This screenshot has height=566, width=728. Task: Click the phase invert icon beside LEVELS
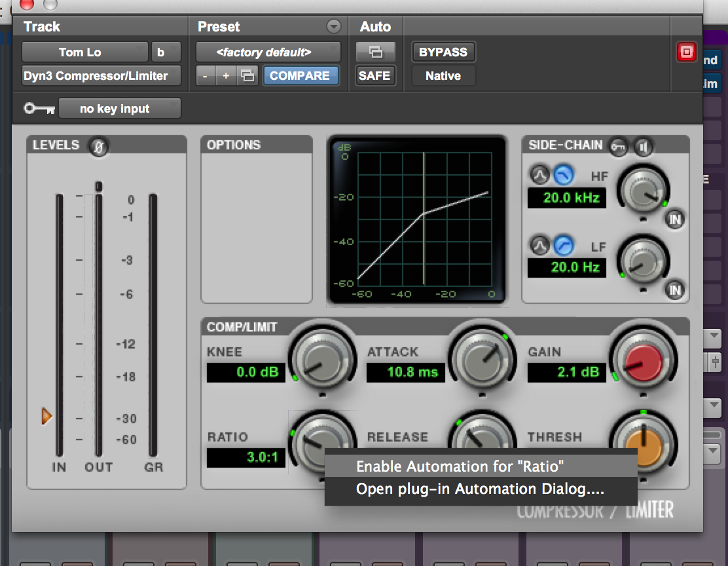[99, 147]
